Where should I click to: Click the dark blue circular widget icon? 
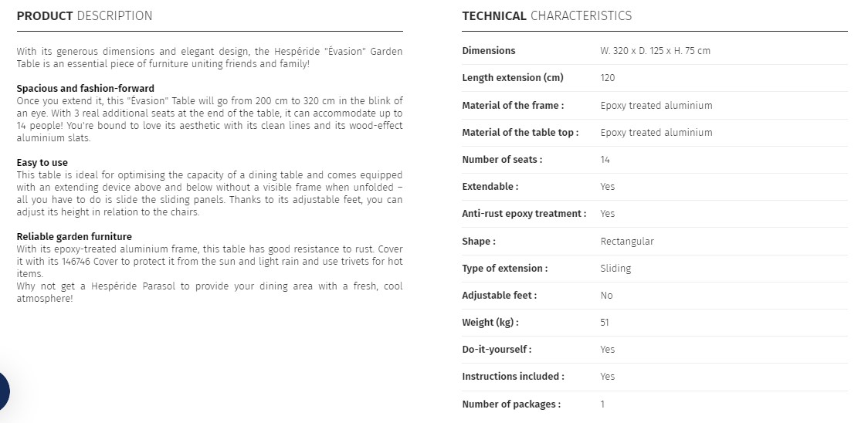[3, 391]
